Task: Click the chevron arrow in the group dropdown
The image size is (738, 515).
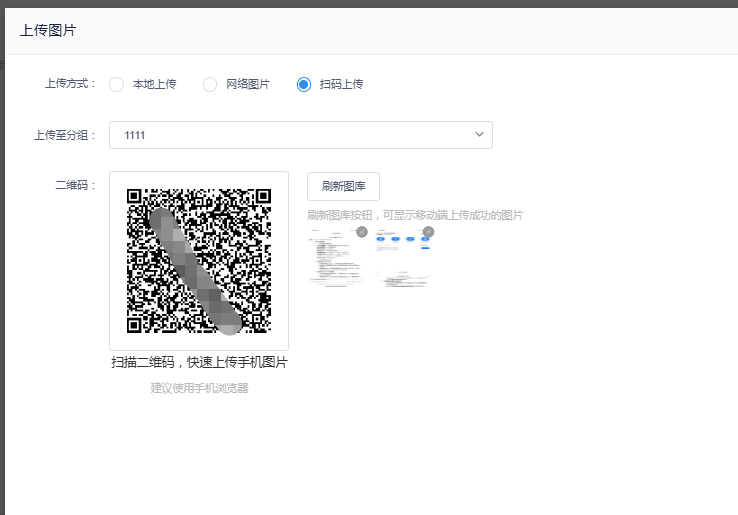Action: coord(479,135)
